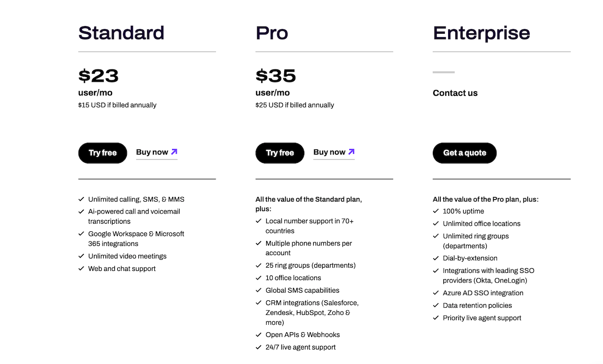Click the Azure AD SSO integration feature
This screenshot has width=603, height=364.
click(483, 293)
